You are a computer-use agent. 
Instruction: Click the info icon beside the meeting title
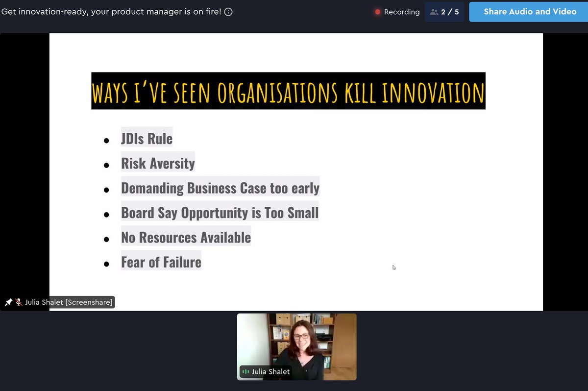(228, 11)
